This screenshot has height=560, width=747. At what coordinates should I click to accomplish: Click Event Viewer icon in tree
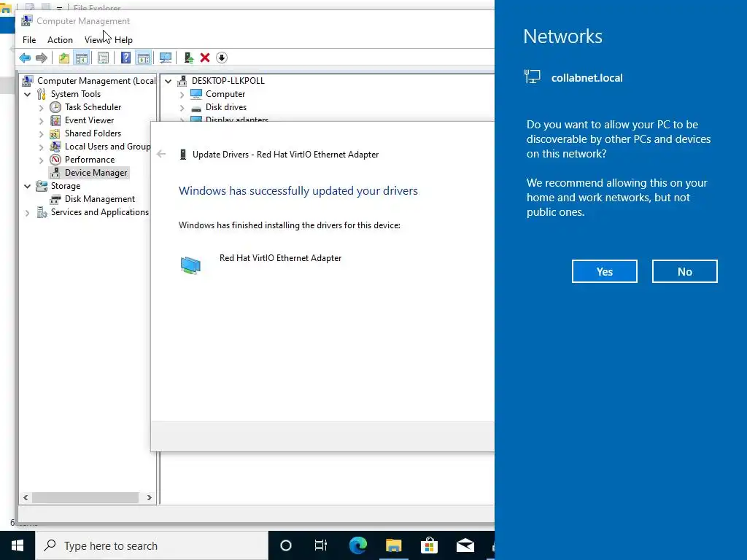point(55,120)
